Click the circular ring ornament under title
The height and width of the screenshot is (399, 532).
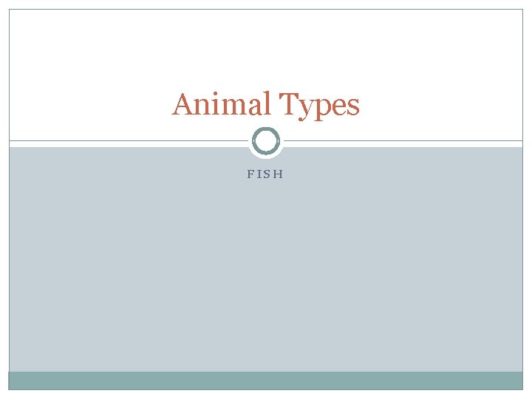tap(266, 141)
